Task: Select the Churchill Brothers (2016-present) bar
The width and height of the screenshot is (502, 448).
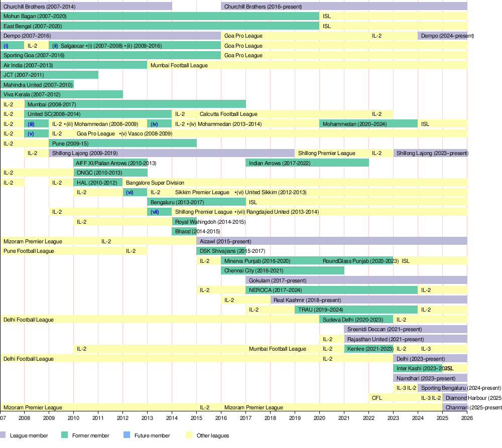Action: click(344, 7)
